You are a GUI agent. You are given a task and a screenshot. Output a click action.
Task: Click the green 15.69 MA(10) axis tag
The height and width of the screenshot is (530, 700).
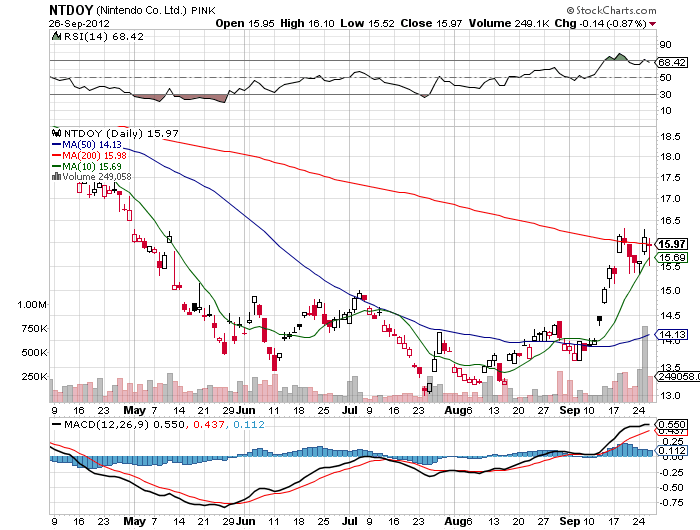671,257
